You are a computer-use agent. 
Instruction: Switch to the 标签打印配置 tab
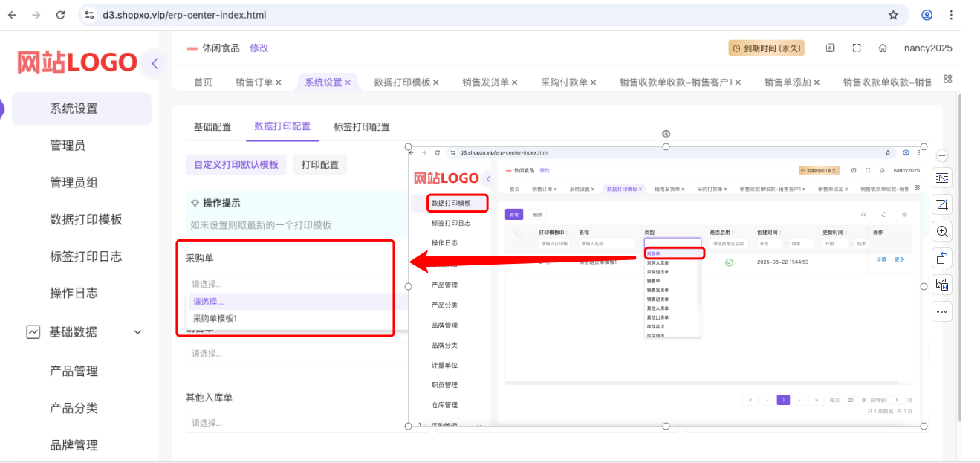pos(362,127)
